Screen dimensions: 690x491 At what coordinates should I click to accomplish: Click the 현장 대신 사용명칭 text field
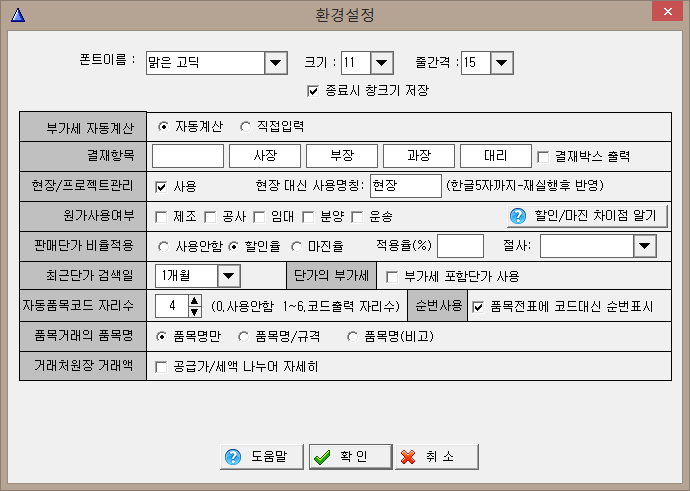point(406,186)
